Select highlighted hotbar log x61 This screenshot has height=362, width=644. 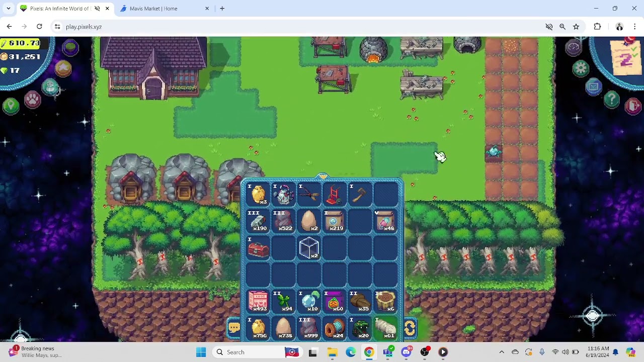click(385, 328)
